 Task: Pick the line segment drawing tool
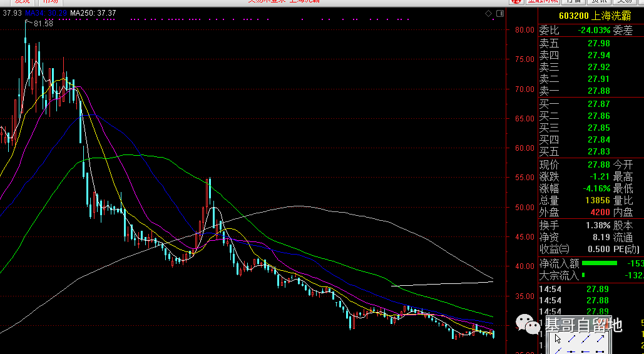pyautogui.click(x=571, y=339)
